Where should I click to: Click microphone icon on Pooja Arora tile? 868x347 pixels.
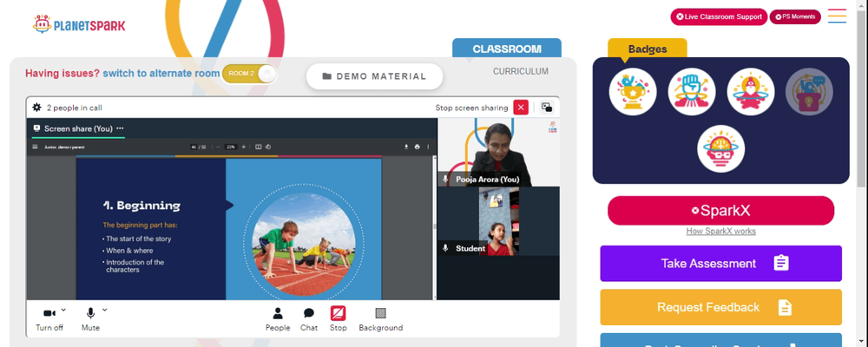pos(445,180)
